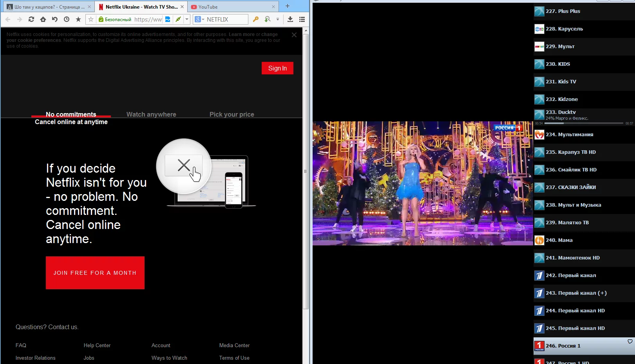
Task: Select channel 230. KIDS
Action: click(584, 64)
